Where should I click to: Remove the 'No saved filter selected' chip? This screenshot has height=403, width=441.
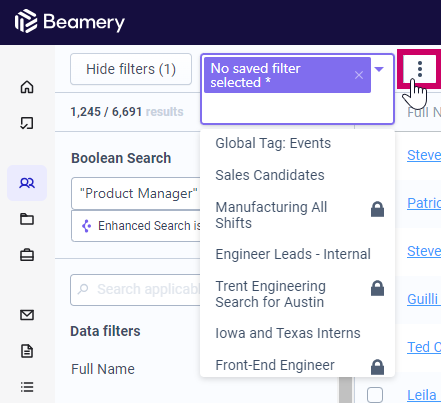[359, 75]
